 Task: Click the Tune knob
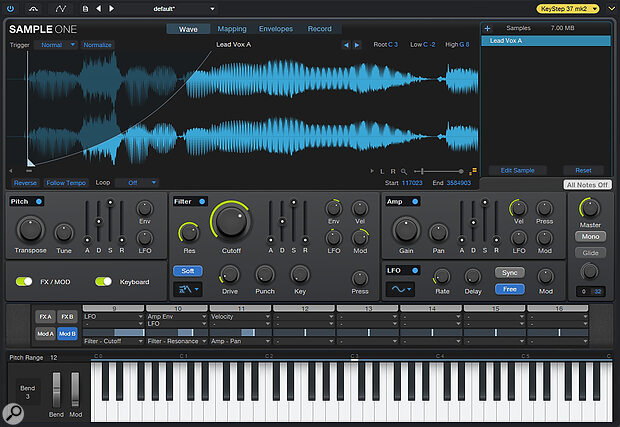(64, 232)
